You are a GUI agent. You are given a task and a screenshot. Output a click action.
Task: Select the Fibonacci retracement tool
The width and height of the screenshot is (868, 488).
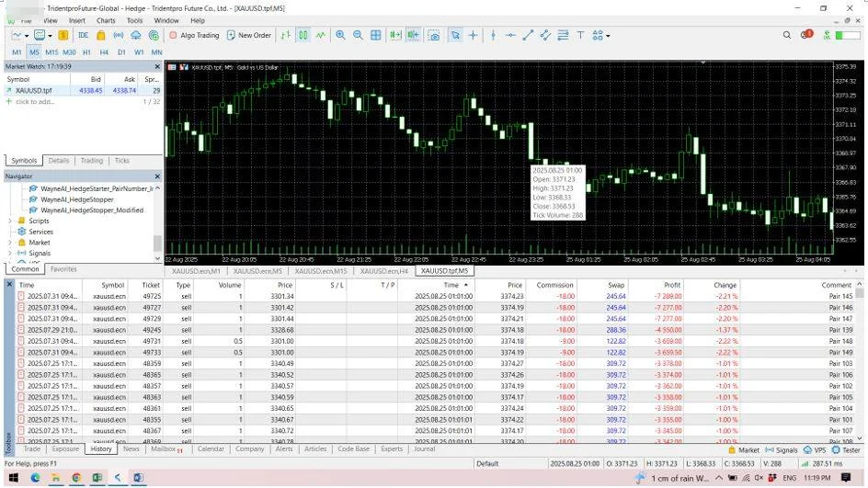[x=563, y=35]
